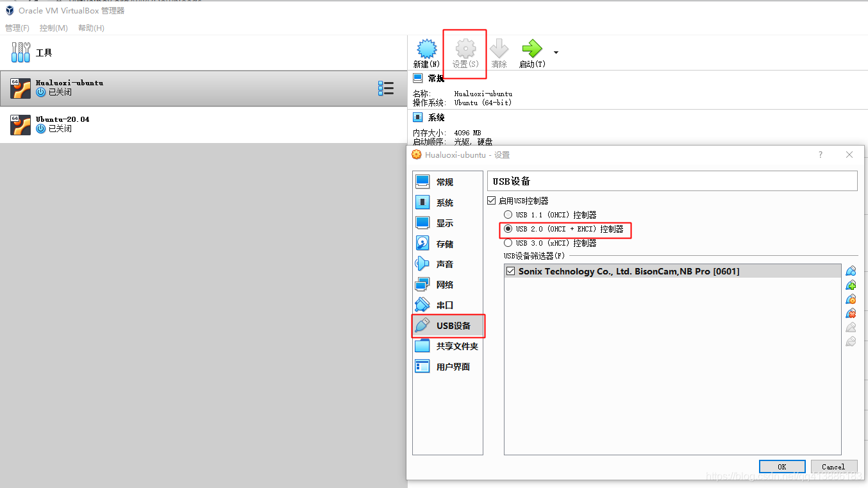Go to Storage (存储) settings category
The height and width of the screenshot is (488, 868).
pos(447,244)
